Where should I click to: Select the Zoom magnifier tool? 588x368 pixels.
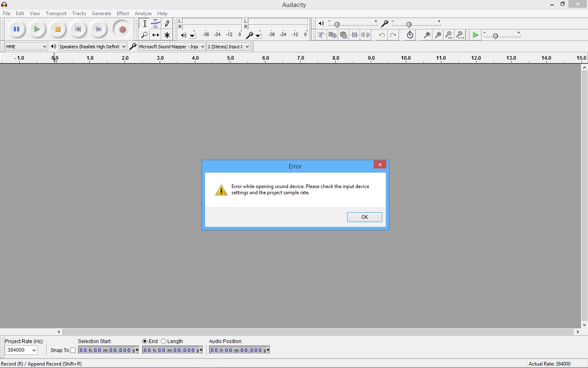[145, 35]
